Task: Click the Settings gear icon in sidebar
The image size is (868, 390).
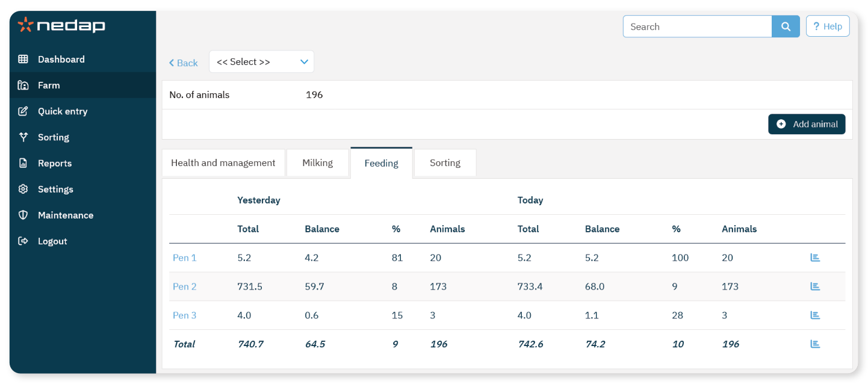Action: 23,189
